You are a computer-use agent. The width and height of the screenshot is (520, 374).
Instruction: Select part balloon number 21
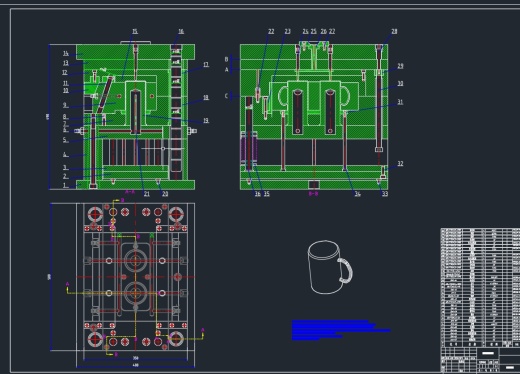tap(147, 194)
